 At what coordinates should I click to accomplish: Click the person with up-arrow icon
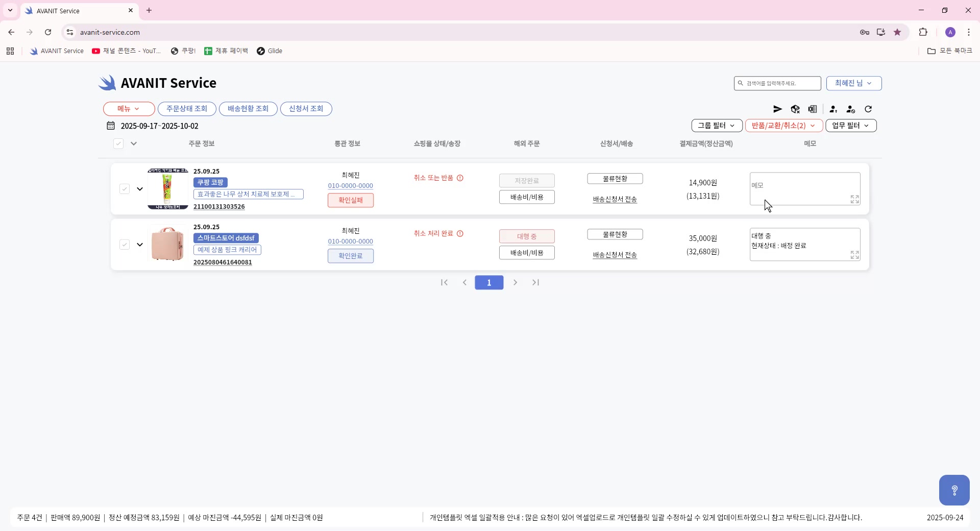(833, 109)
